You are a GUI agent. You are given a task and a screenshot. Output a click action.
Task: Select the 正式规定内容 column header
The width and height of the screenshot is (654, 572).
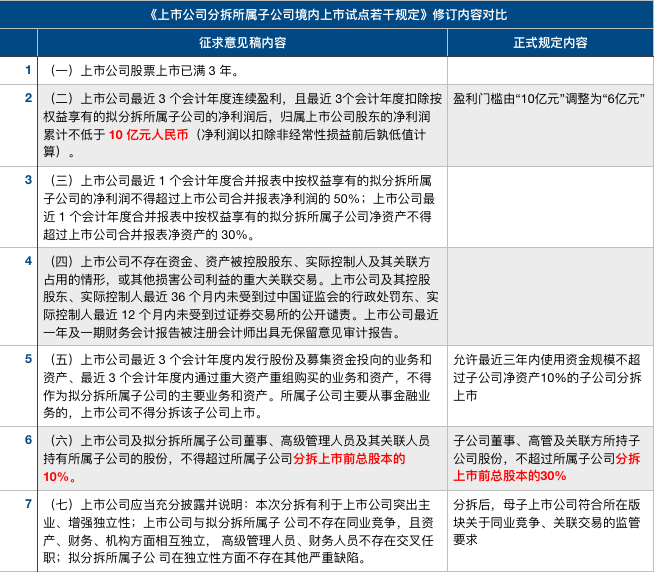[549, 43]
